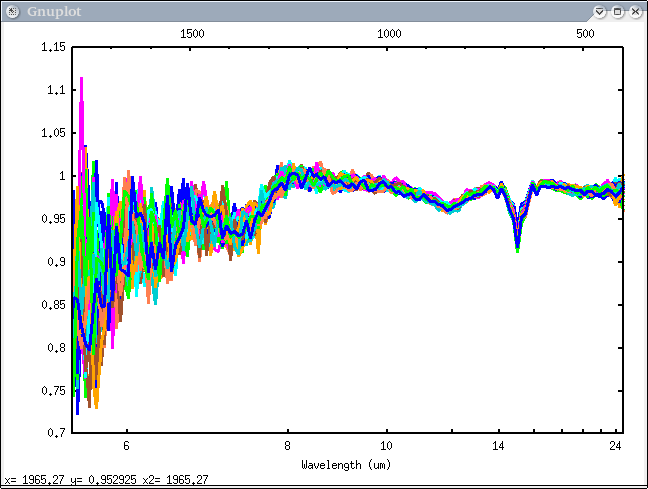Click the y-axis label 1.15
648x489 pixels.
click(53, 47)
